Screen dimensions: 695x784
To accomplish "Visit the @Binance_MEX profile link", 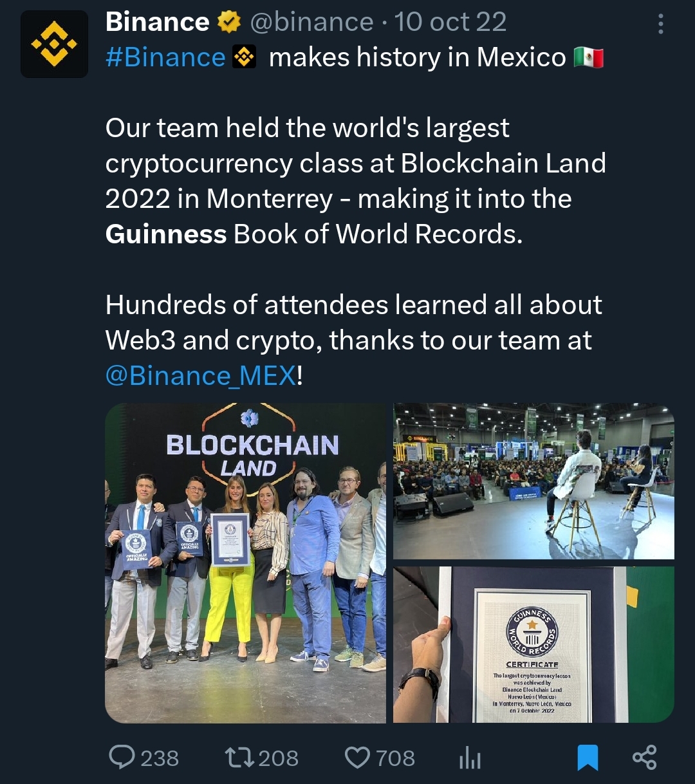I will [199, 375].
